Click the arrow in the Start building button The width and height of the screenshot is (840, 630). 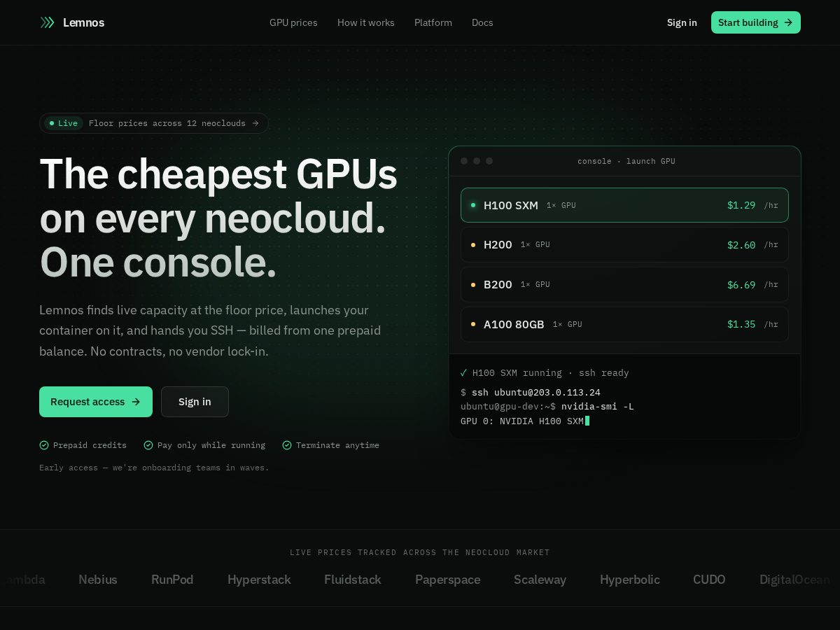coord(788,22)
